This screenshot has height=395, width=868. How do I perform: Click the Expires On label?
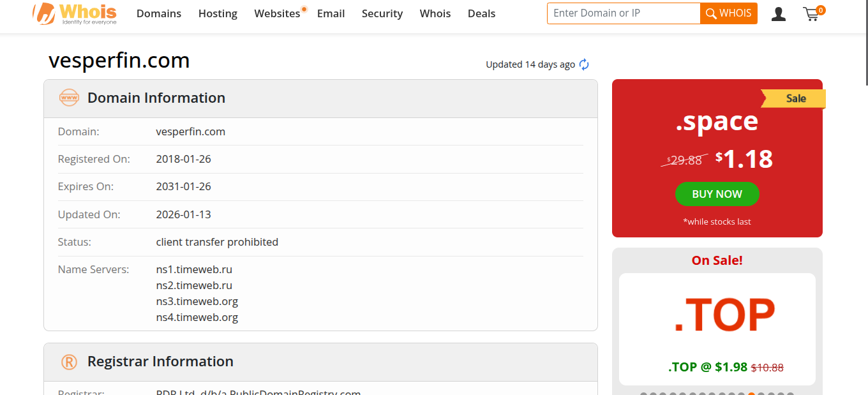click(86, 186)
